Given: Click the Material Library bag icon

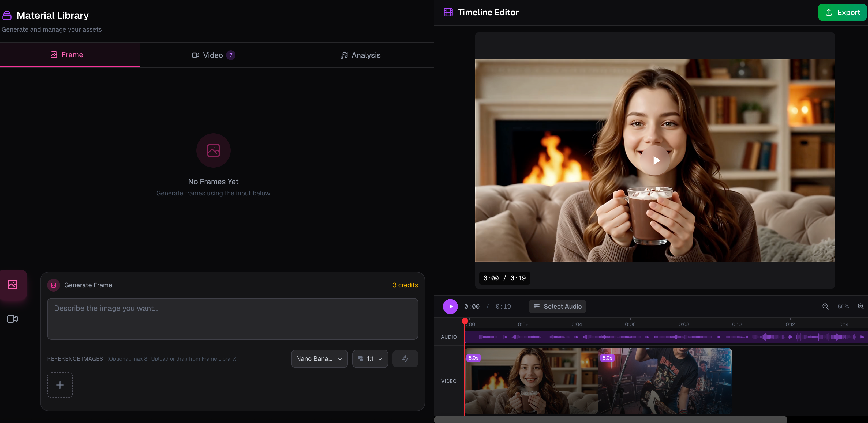Looking at the screenshot, I should click(6, 15).
